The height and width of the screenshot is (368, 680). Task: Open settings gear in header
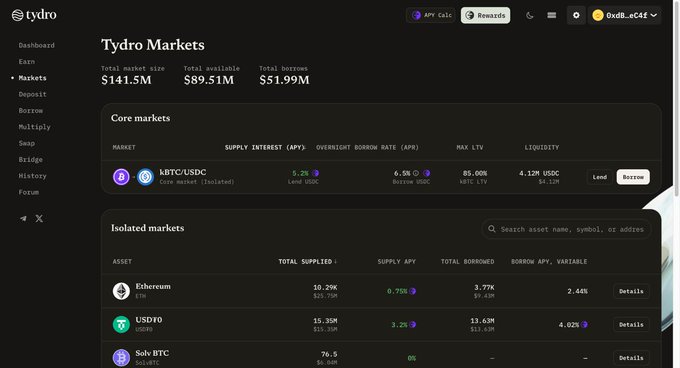coord(576,15)
